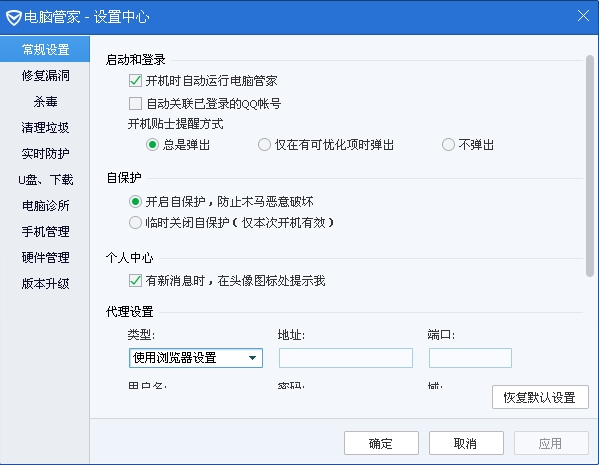
Task: Click the 恢复默认设置 button
Action: [540, 397]
